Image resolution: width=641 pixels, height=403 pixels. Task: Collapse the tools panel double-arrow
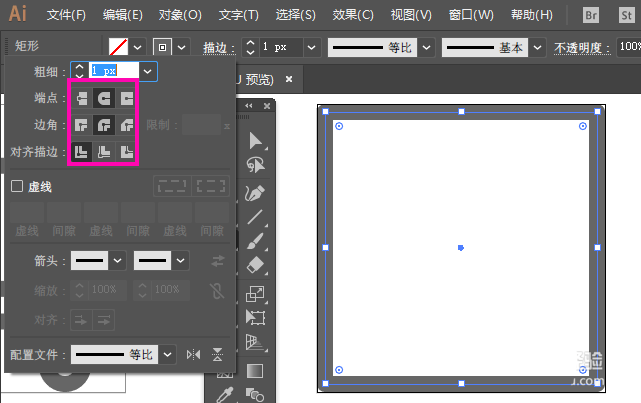pos(249,106)
